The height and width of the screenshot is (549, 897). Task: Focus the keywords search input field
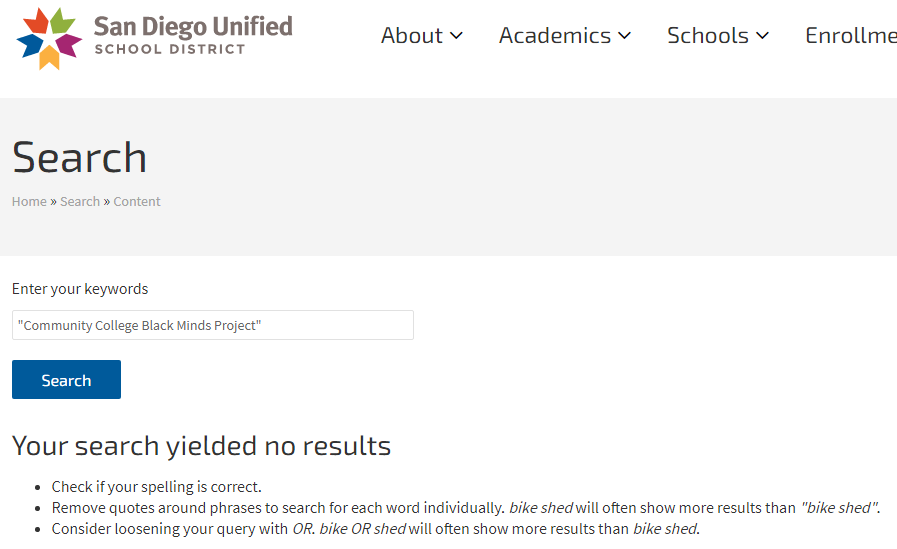point(212,325)
